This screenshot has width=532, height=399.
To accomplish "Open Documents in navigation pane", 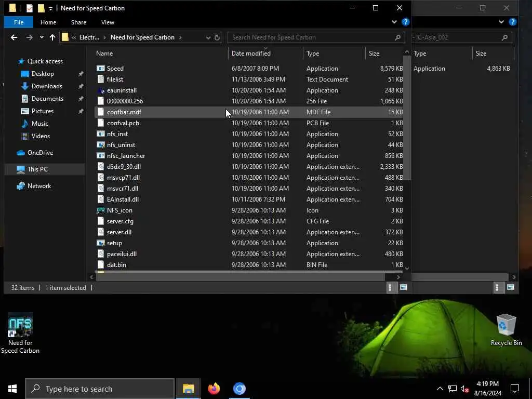I will click(47, 98).
